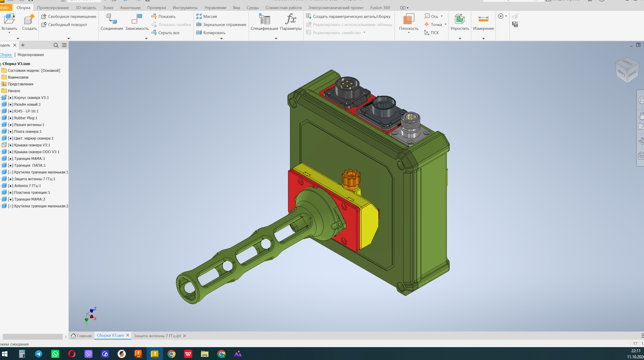Click Зеркальное отражение (Mirror) tool
Screen dimensions: 644x360
(221, 24)
